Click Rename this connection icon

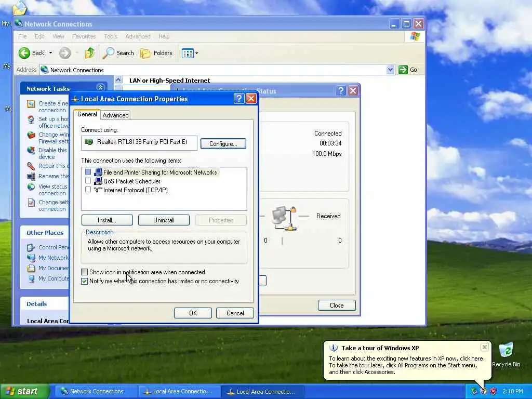[31, 177]
